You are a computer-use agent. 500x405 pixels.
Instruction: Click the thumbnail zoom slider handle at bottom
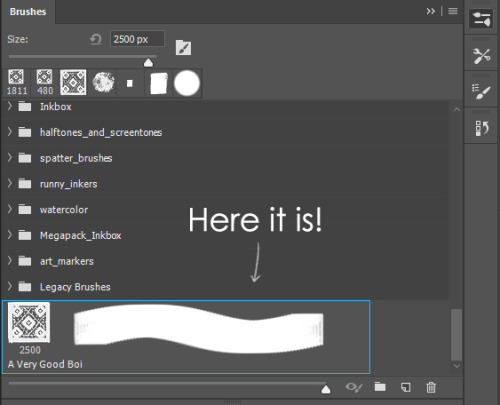(x=326, y=389)
